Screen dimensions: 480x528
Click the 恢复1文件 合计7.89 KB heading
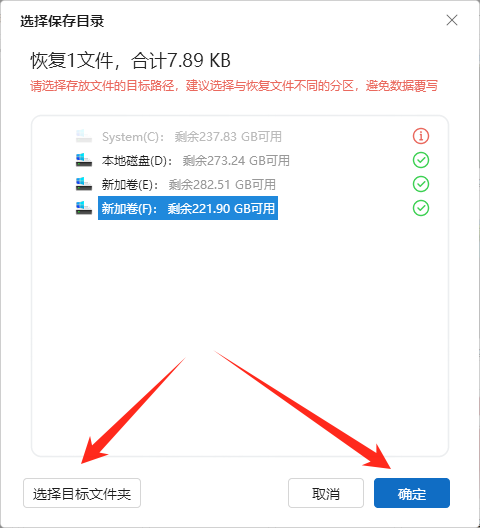[130, 61]
